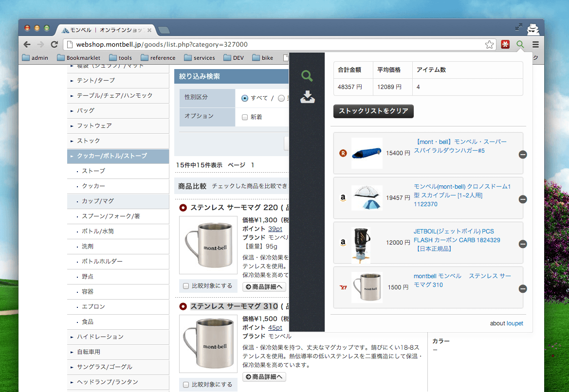The width and height of the screenshot is (569, 392).
Task: Remove the sleeping bag item with minus icon
Action: click(x=523, y=155)
